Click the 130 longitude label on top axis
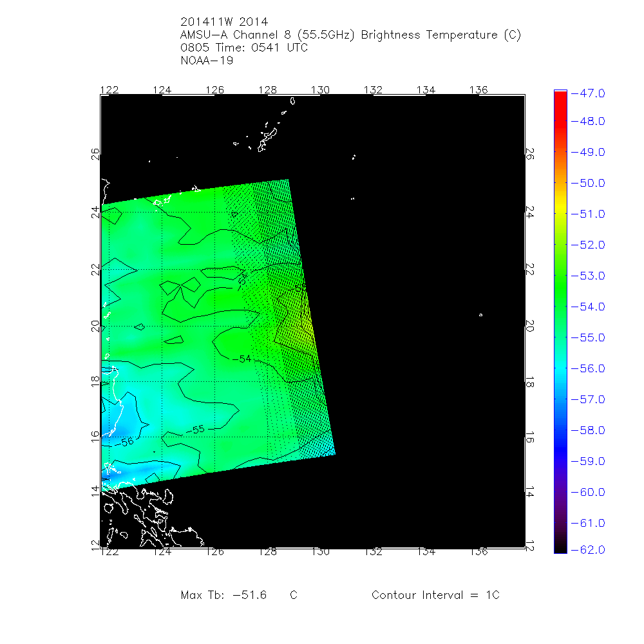The width and height of the screenshot is (644, 644). 320,90
